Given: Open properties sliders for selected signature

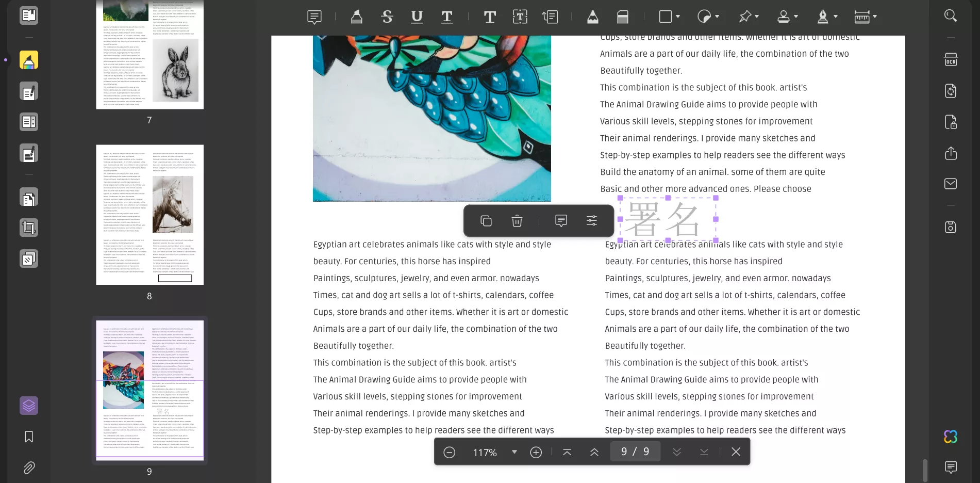Looking at the screenshot, I should click(592, 221).
